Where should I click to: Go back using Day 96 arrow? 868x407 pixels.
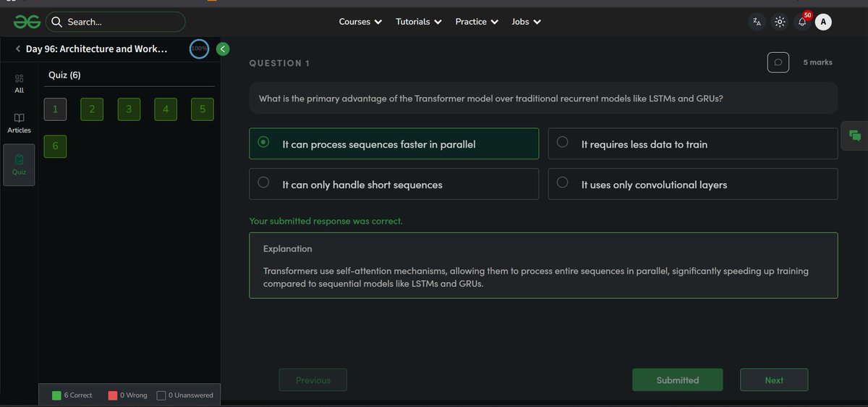[x=17, y=49]
